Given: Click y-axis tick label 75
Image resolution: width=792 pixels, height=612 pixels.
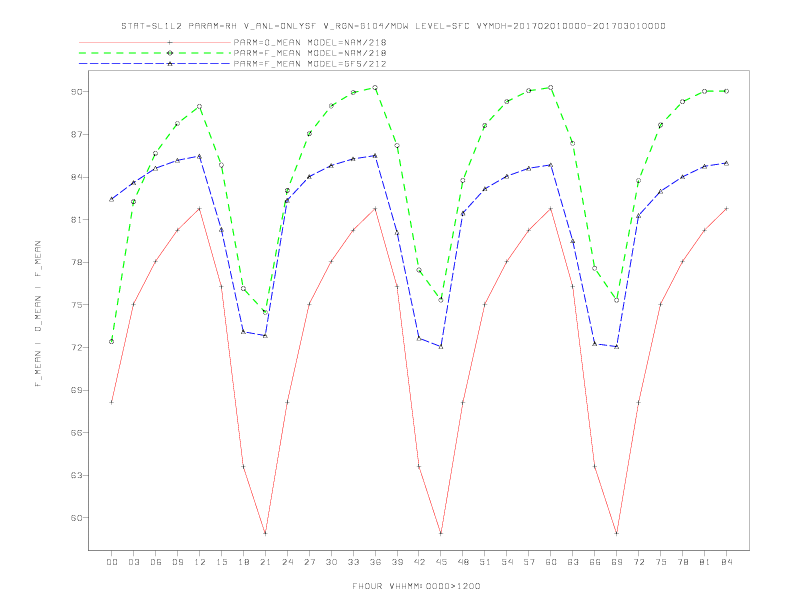Looking at the screenshot, I should click(77, 305).
